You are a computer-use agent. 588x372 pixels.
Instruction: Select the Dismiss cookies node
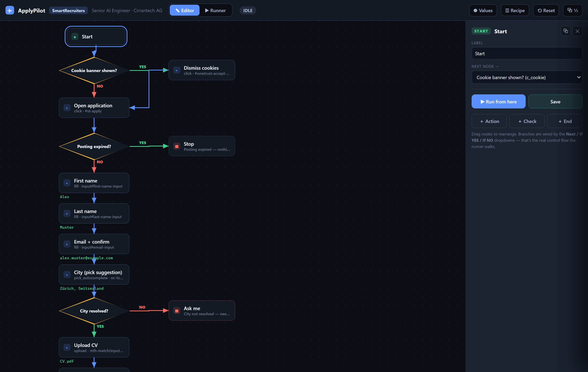[202, 70]
